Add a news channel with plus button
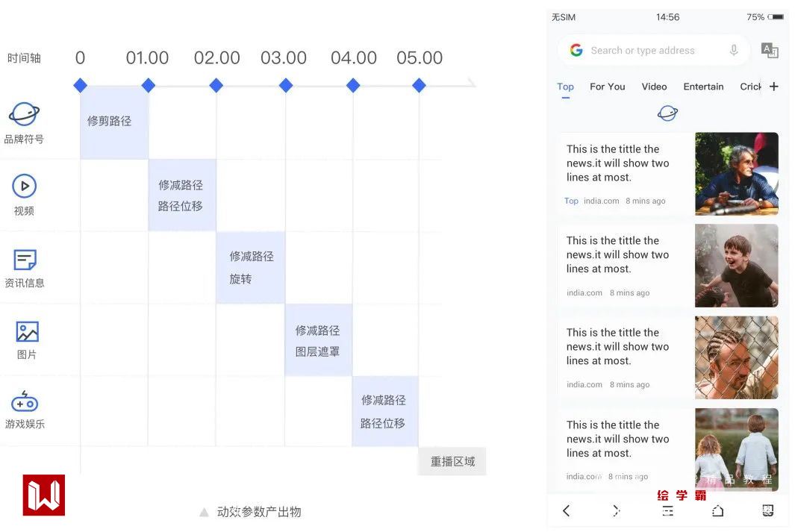The image size is (795, 532). click(774, 87)
